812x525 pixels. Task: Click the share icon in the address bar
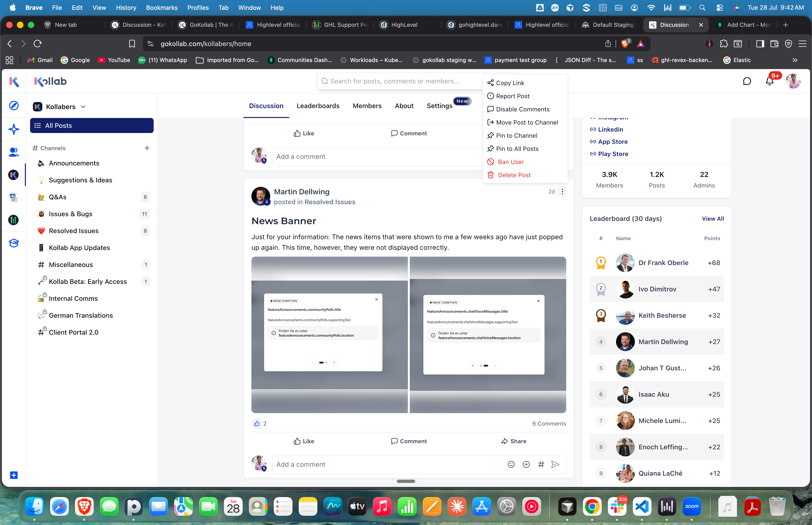click(x=608, y=44)
